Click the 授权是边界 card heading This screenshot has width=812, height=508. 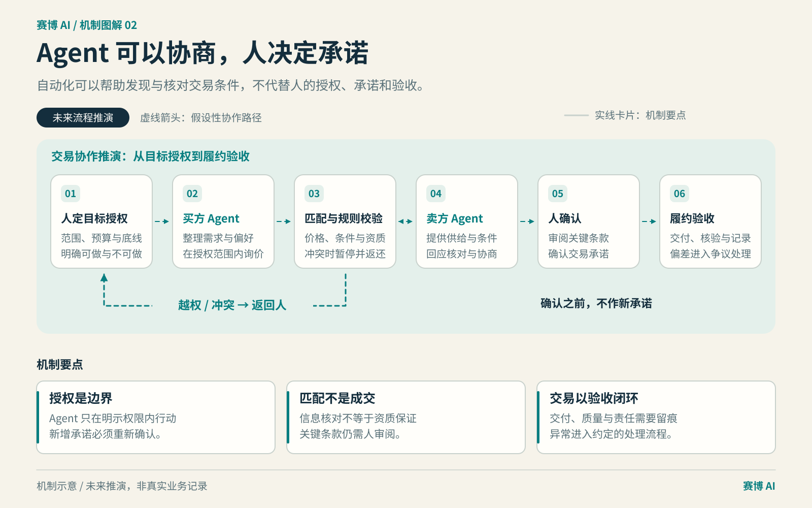click(x=81, y=398)
